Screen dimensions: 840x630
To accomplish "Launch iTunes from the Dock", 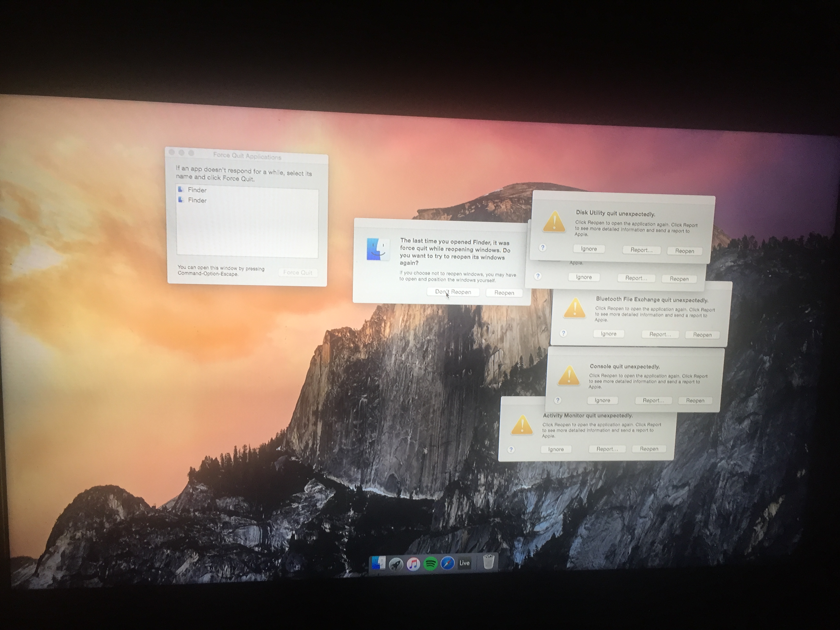I will (x=413, y=564).
